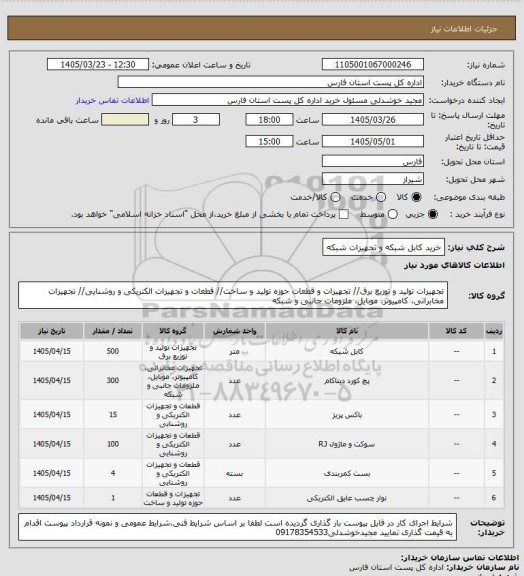524x576 pixels.
Task: Click the تاریخ نیاز column header
Action: pyautogui.click(x=51, y=331)
